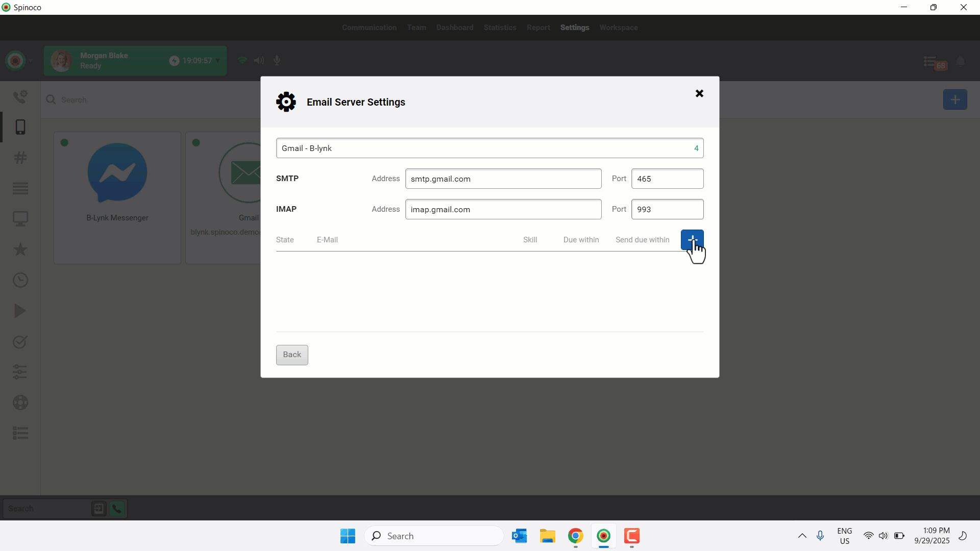Click the blue plus button to add an email

pos(692,240)
